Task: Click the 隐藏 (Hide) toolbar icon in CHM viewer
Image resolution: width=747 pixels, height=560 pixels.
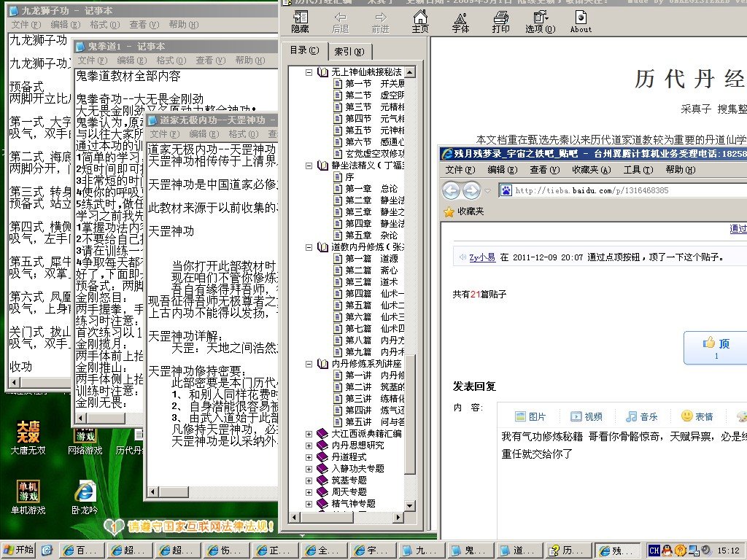Action: [x=300, y=23]
